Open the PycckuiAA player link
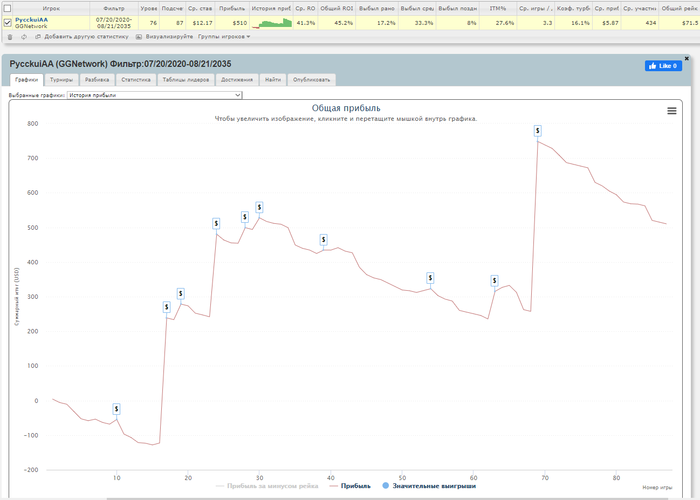The width and height of the screenshot is (700, 500). (31, 20)
